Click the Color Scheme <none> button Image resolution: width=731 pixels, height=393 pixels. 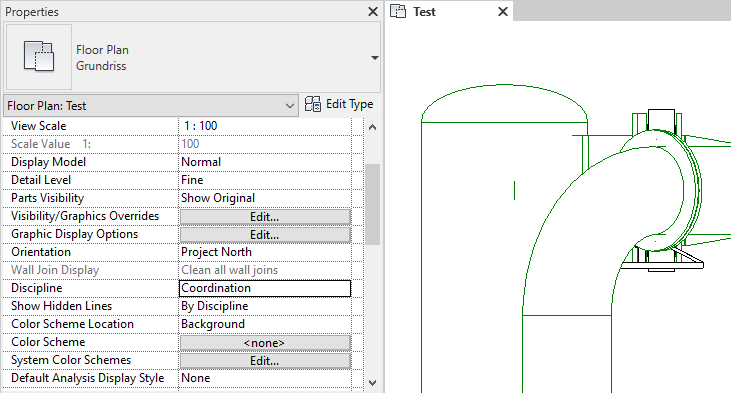point(265,343)
